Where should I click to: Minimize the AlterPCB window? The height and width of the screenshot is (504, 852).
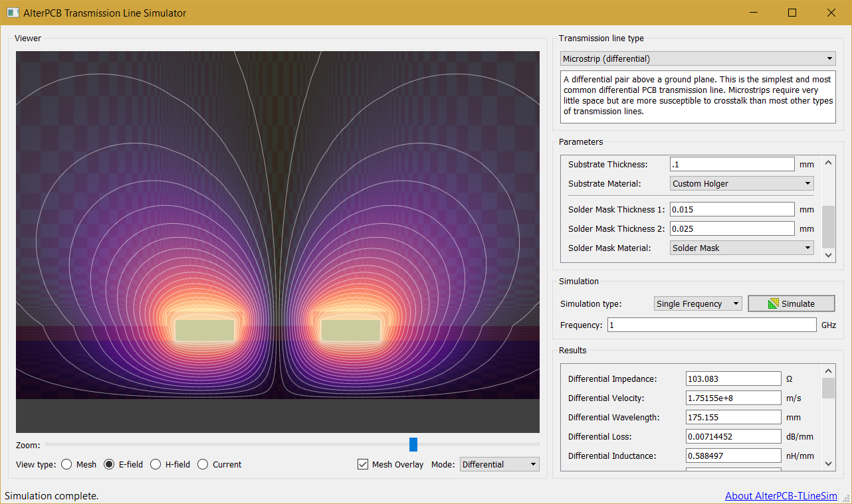click(x=754, y=13)
